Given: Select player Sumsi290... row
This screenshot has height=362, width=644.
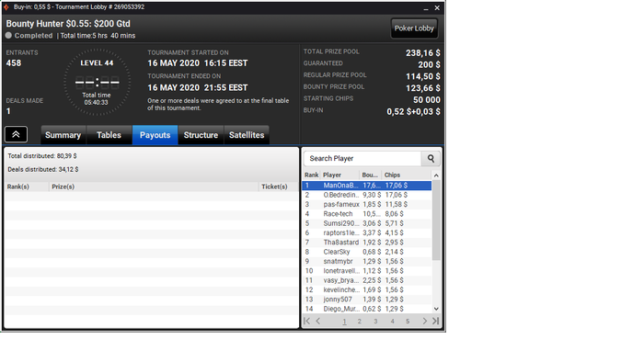Looking at the screenshot, I should (367, 223).
